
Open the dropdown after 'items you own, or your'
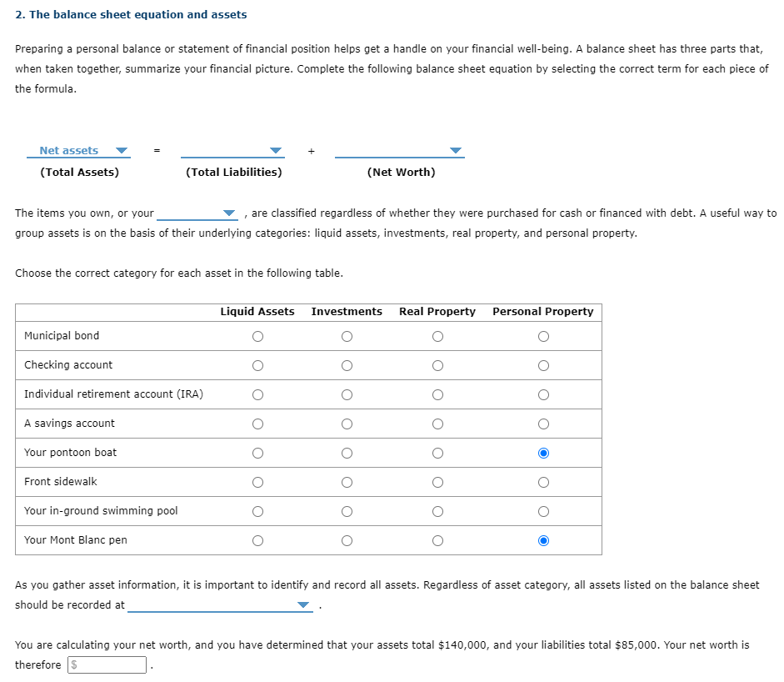(x=227, y=213)
